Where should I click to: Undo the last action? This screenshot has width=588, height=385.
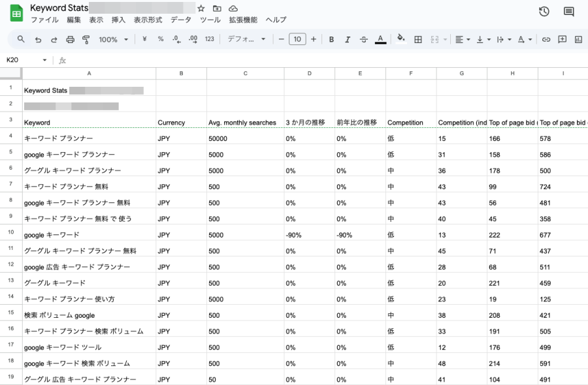(x=38, y=39)
